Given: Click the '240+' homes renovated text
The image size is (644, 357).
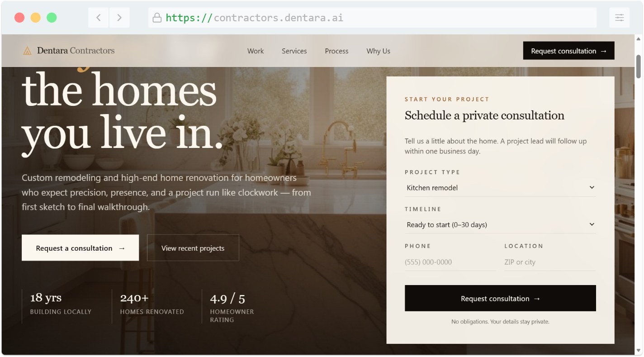Looking at the screenshot, I should 134,298.
